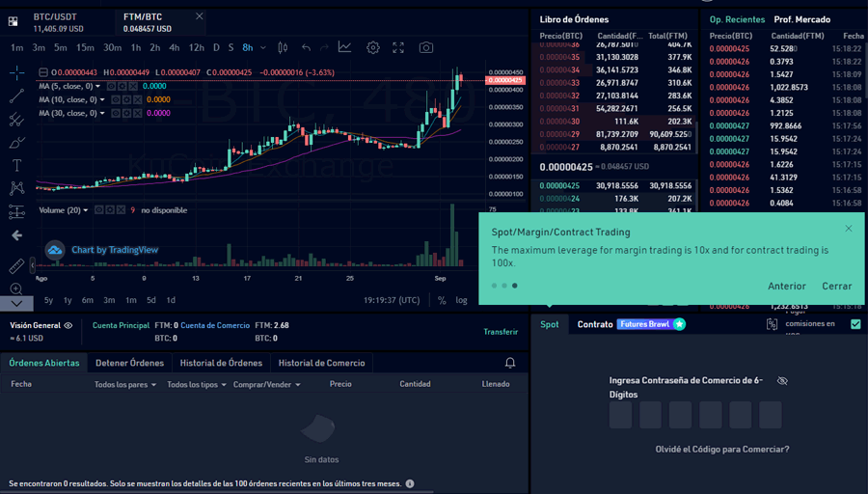The width and height of the screenshot is (868, 494).
Task: Toggle the pay fees with KCS checkbox
Action: tap(855, 324)
